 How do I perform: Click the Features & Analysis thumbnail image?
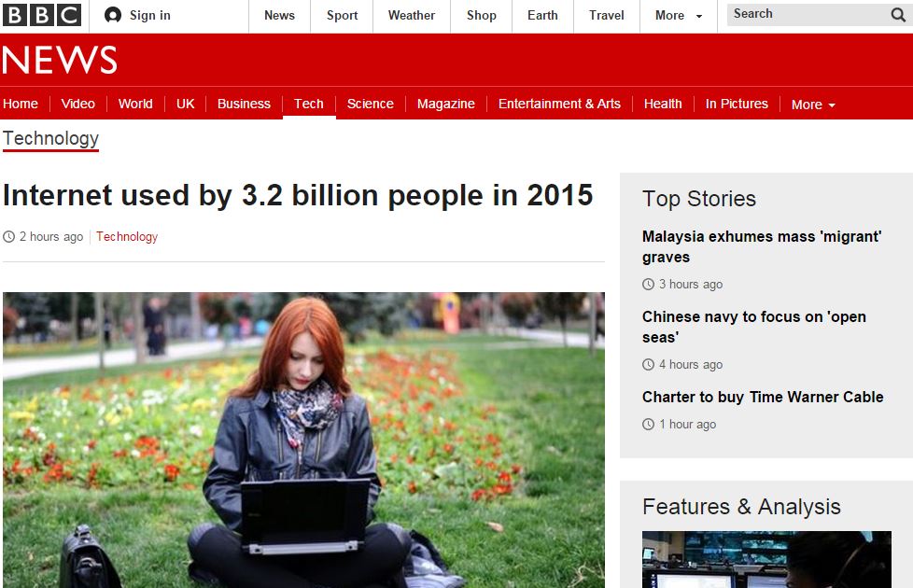[766, 559]
